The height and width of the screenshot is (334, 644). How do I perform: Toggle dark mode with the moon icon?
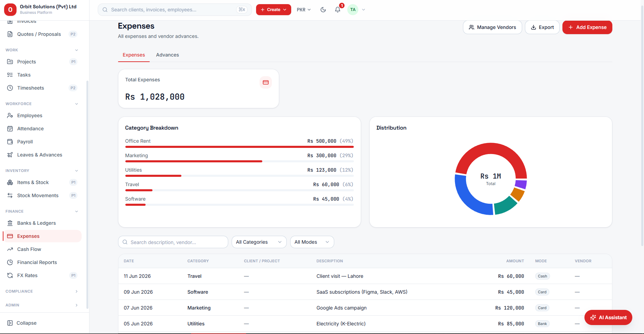(x=323, y=10)
